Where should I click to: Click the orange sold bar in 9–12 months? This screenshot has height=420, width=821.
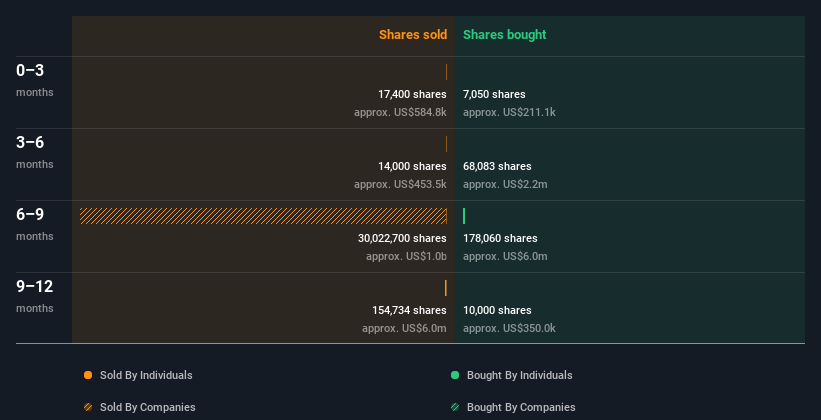click(446, 288)
